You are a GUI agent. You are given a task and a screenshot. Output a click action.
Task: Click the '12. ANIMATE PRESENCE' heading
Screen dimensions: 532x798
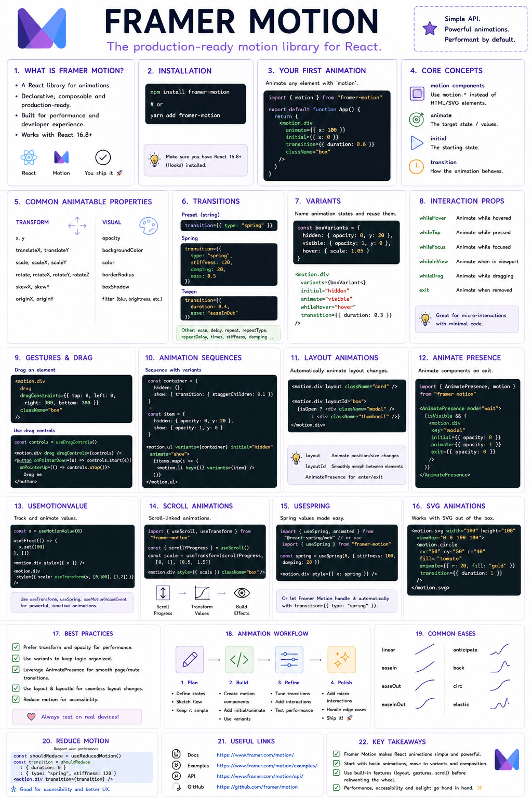coord(460,358)
